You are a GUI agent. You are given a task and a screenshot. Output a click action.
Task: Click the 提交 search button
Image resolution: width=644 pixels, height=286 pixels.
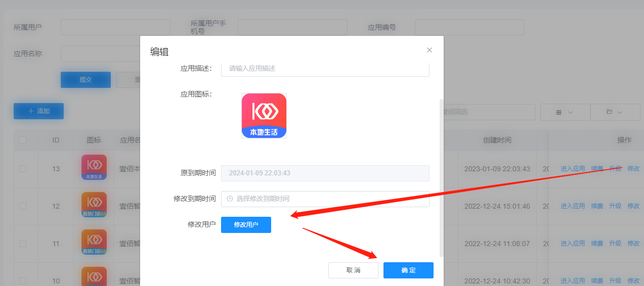(x=85, y=80)
